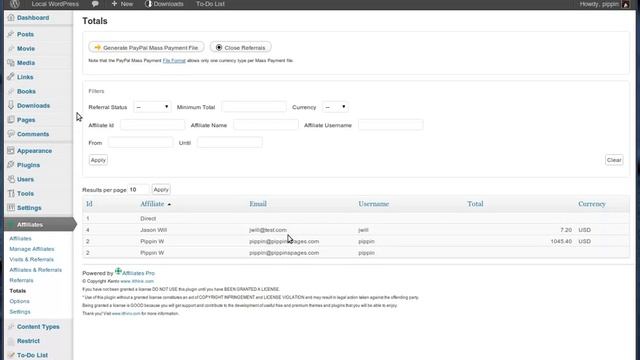This screenshot has width=640, height=360.
Task: Click the Settings icon in sidebar
Action: point(11,207)
